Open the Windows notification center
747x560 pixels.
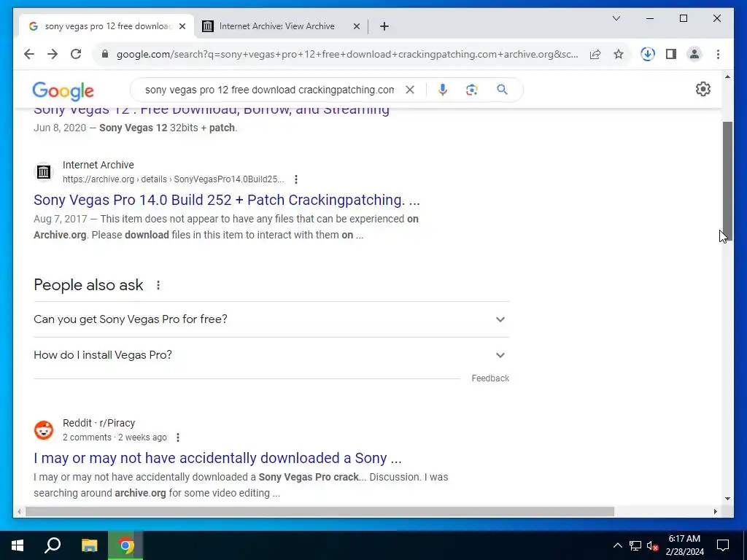[723, 545]
